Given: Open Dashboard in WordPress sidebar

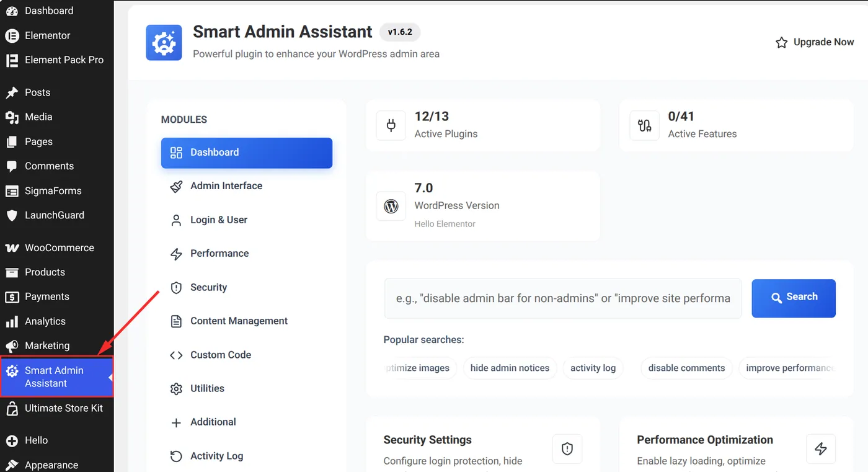Looking at the screenshot, I should point(49,11).
